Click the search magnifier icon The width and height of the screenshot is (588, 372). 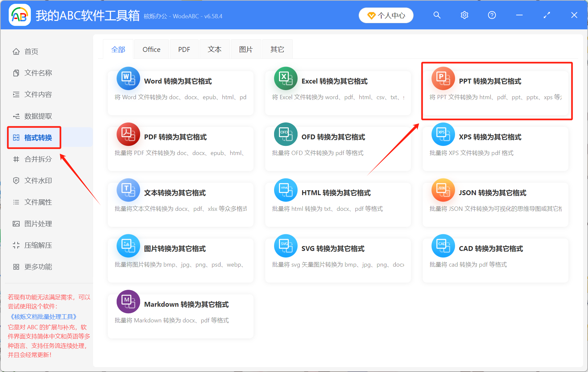[x=437, y=15]
